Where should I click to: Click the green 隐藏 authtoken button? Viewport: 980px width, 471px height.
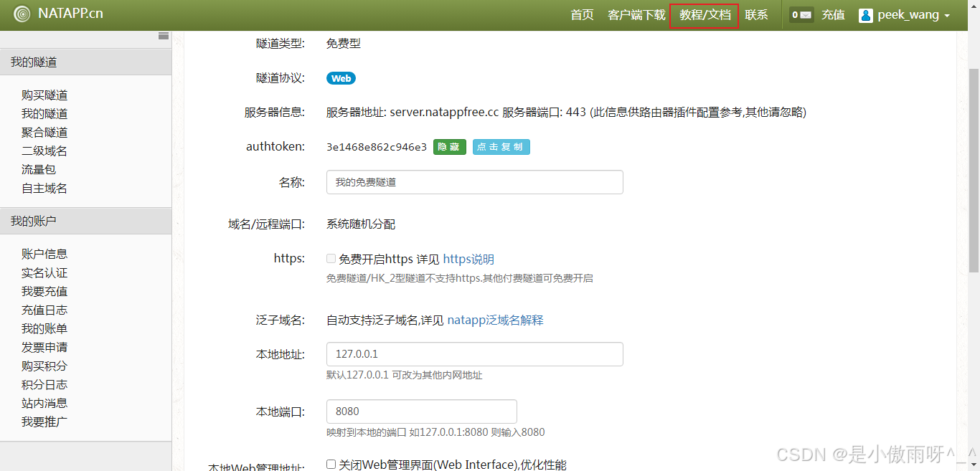[450, 147]
